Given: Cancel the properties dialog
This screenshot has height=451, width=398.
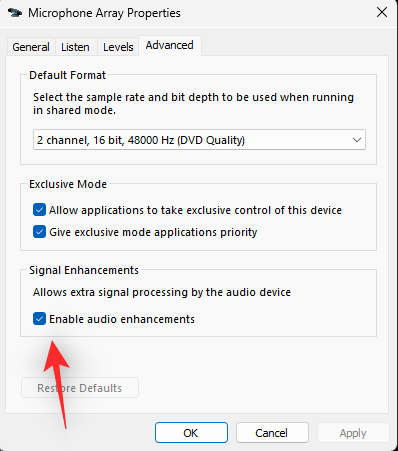Looking at the screenshot, I should pyautogui.click(x=272, y=433).
